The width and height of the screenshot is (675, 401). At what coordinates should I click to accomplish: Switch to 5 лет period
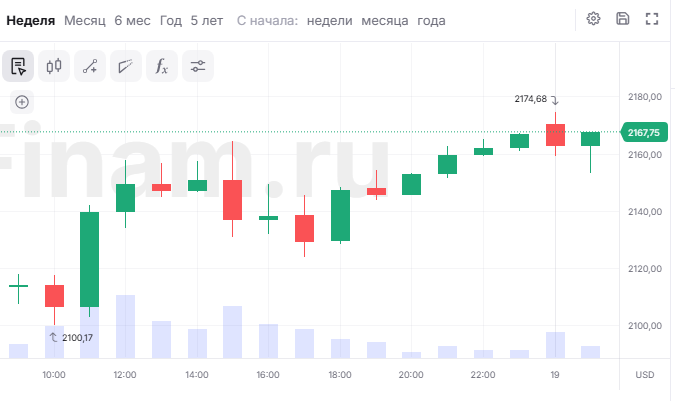pos(207,21)
